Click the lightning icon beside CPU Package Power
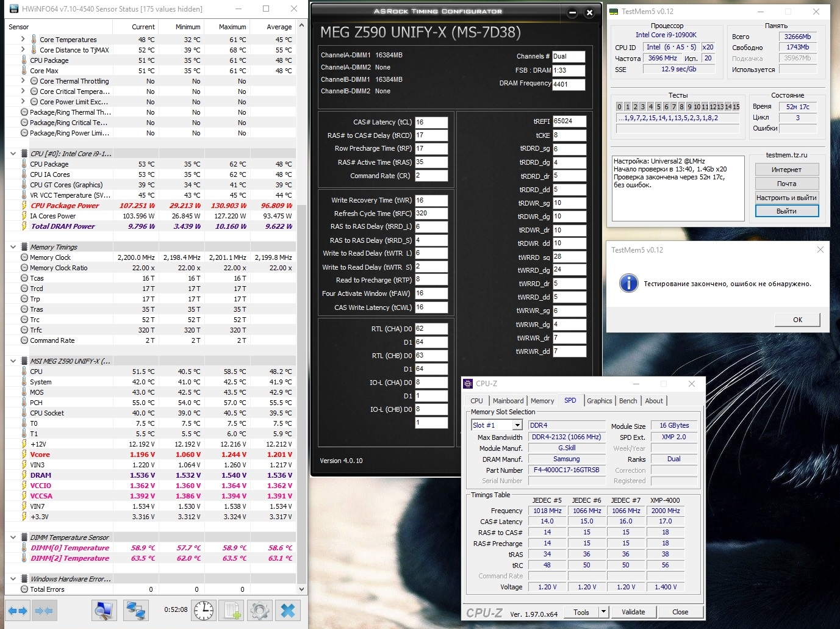The image size is (840, 629). click(x=24, y=206)
